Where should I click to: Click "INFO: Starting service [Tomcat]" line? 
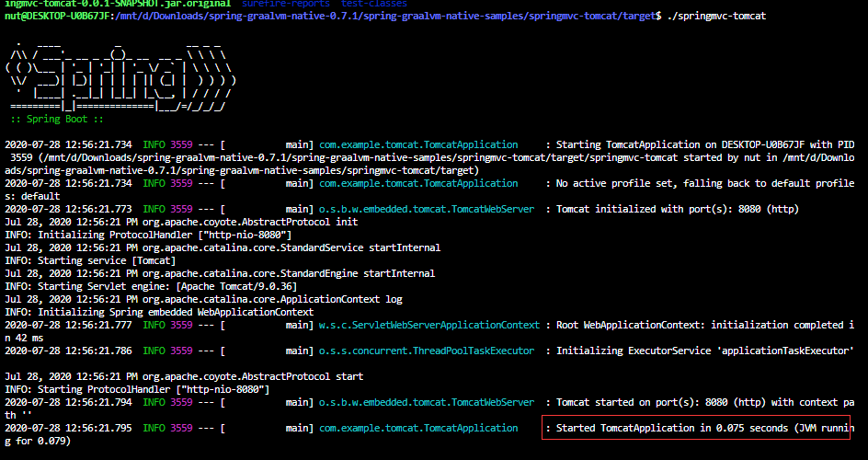pyautogui.click(x=90, y=260)
